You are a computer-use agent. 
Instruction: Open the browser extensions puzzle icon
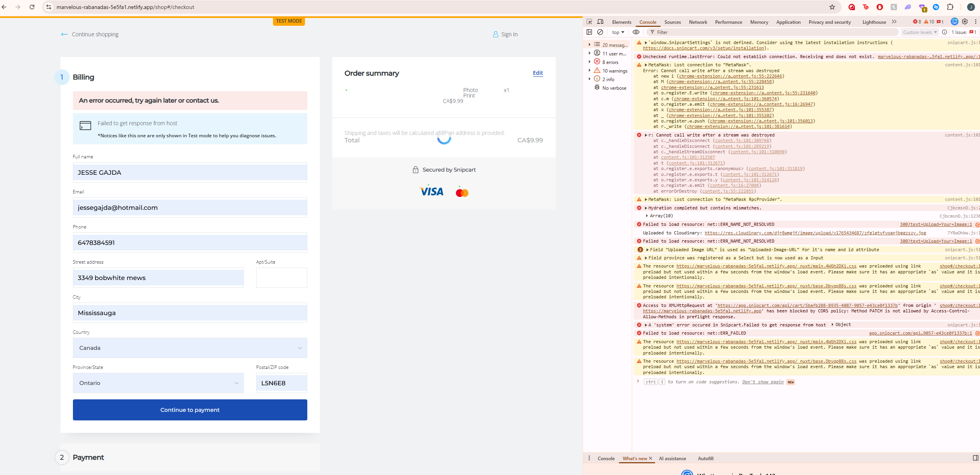pos(950,7)
